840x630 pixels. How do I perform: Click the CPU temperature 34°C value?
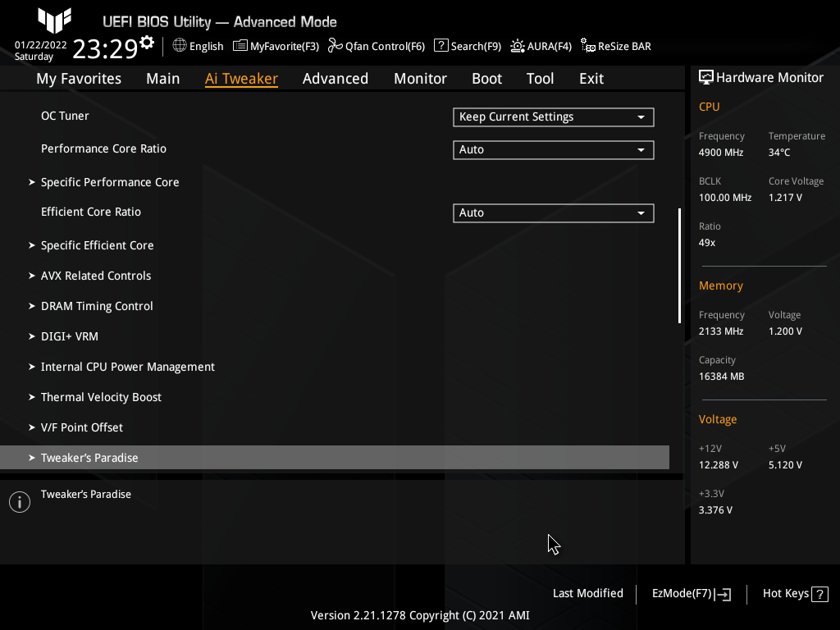pos(779,152)
